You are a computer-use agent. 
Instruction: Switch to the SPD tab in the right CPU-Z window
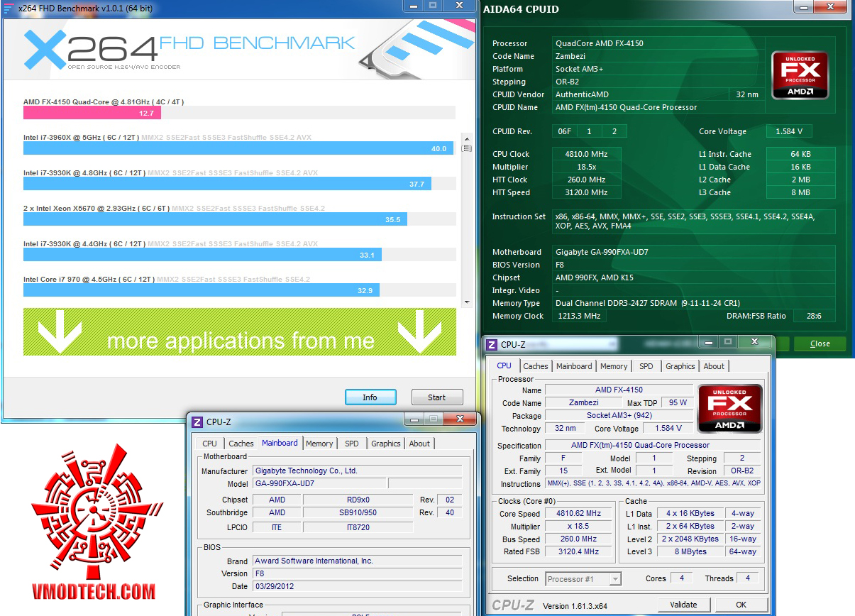(x=646, y=366)
